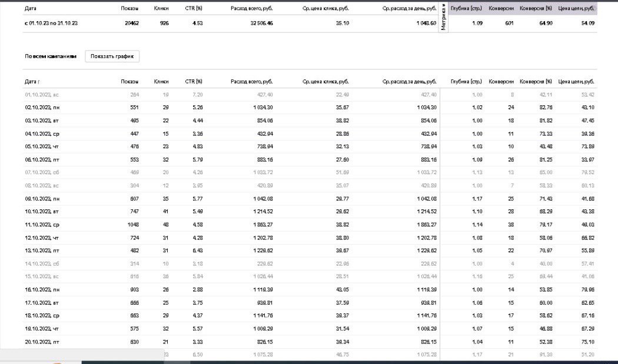Click CTR 2.88 in the 16.10.2023 row
The height and width of the screenshot is (364, 618).
[198, 290]
